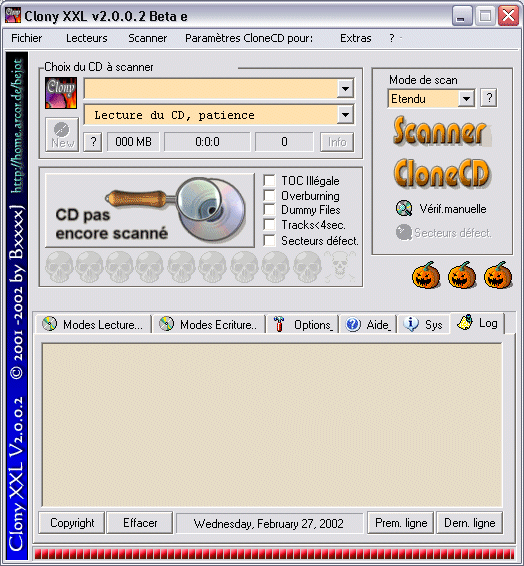Click the last pumpkin icon
This screenshot has width=524, height=566.
coord(498,275)
